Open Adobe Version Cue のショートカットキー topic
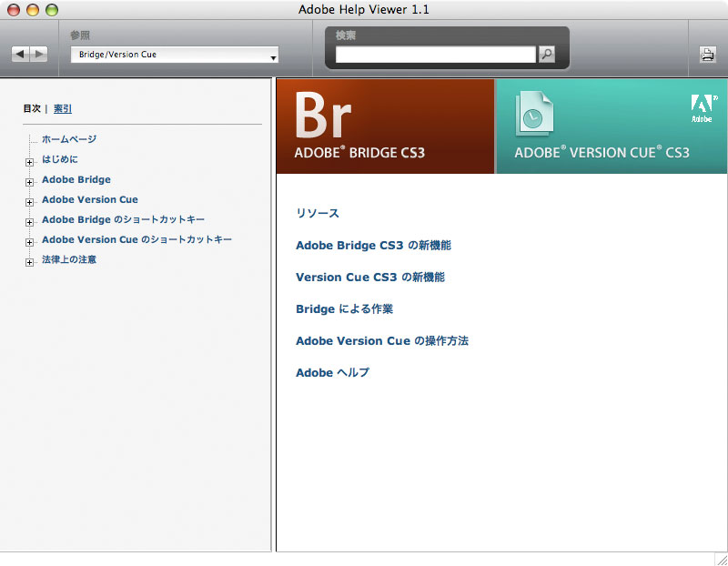This screenshot has width=728, height=566. (x=137, y=239)
